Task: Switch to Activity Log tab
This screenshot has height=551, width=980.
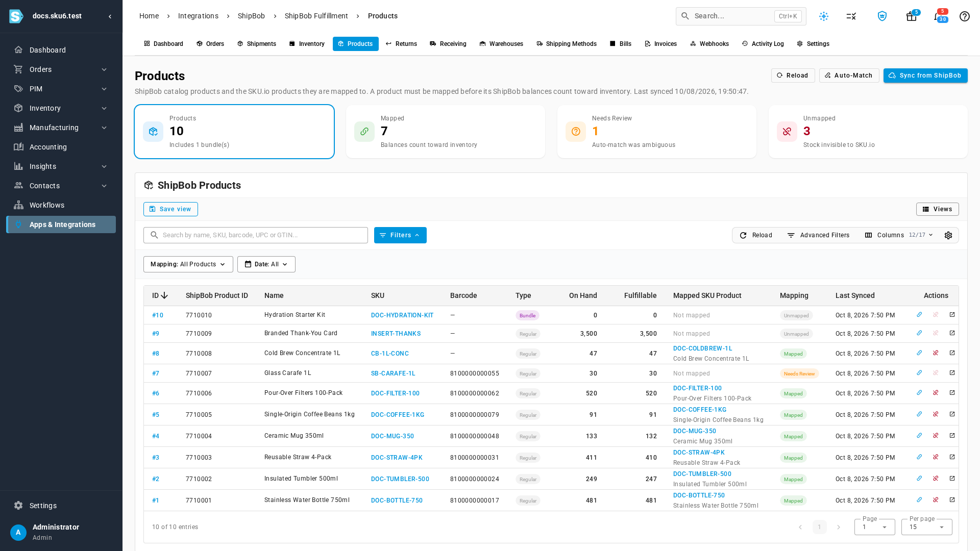Action: tap(763, 44)
